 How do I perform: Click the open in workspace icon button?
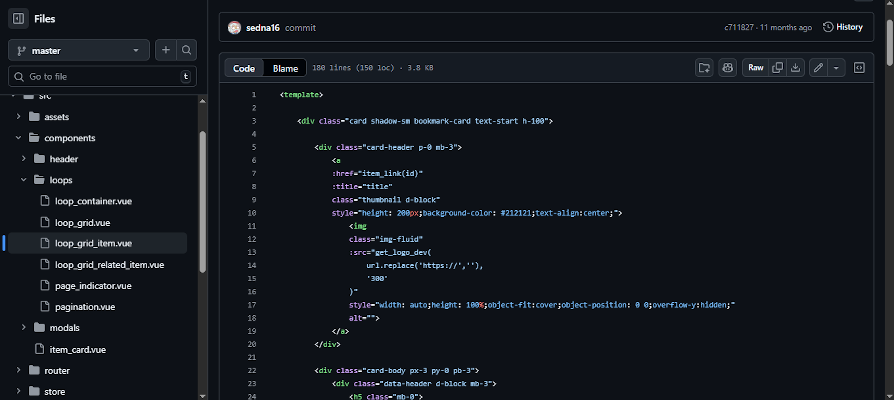(705, 68)
